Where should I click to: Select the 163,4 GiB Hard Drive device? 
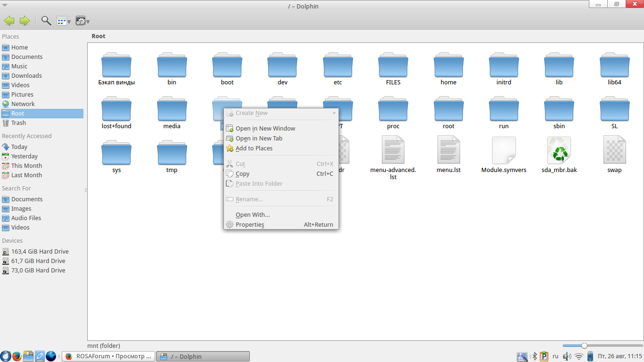coord(40,252)
